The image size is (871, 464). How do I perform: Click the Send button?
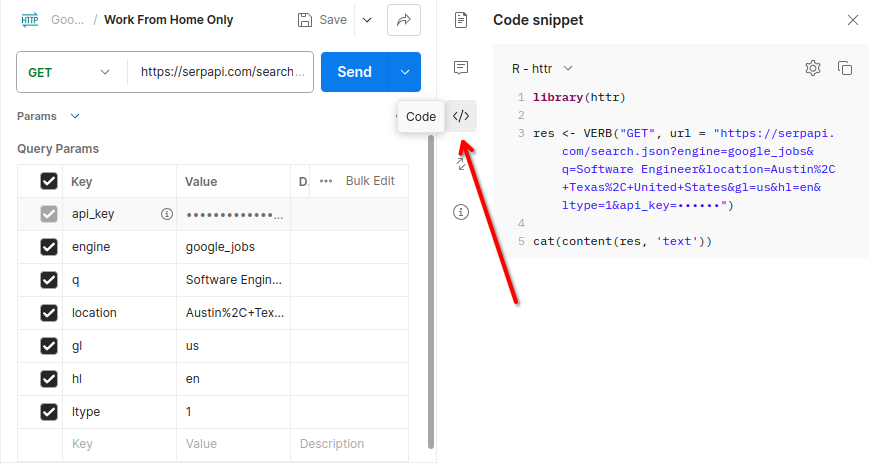[354, 72]
